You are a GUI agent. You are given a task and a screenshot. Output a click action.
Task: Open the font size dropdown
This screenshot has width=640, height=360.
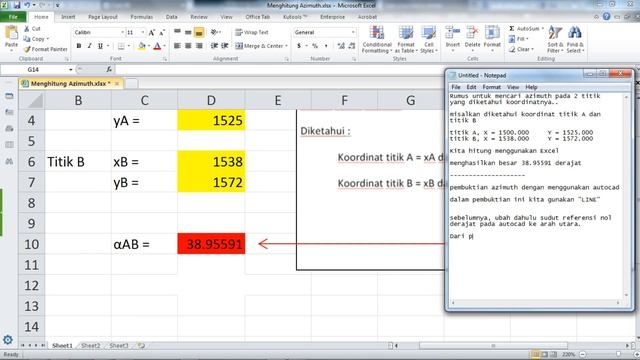[142, 32]
